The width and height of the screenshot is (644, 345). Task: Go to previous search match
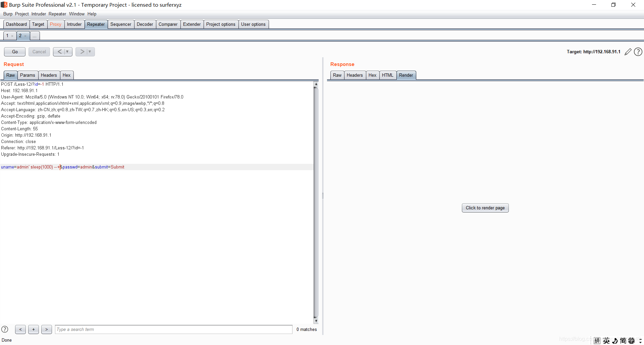[x=20, y=330]
